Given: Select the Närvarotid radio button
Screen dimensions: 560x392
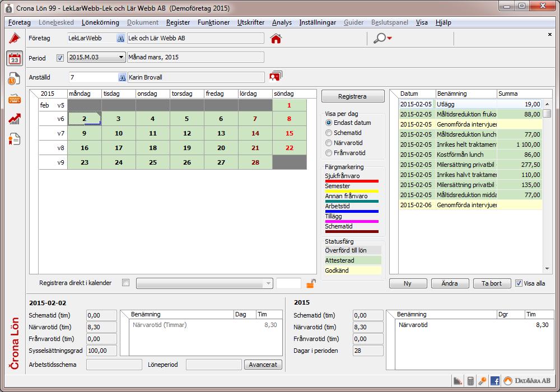Looking at the screenshot, I should (x=329, y=143).
